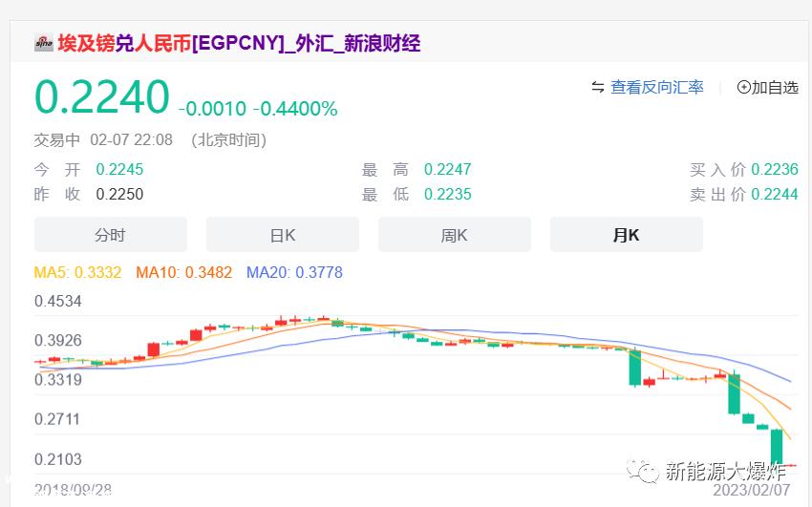The height and width of the screenshot is (507, 812).
Task: Click the current rate 0.2240
Action: pos(102,96)
